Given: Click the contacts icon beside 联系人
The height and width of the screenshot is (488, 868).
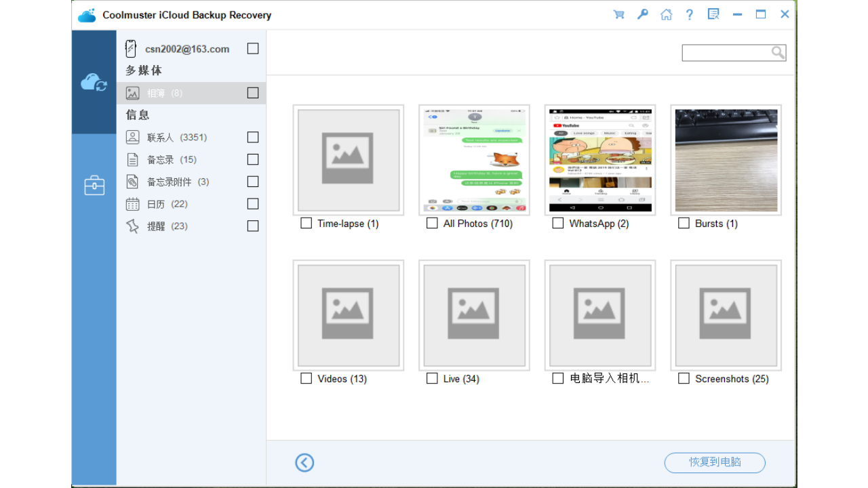Looking at the screenshot, I should tap(132, 137).
